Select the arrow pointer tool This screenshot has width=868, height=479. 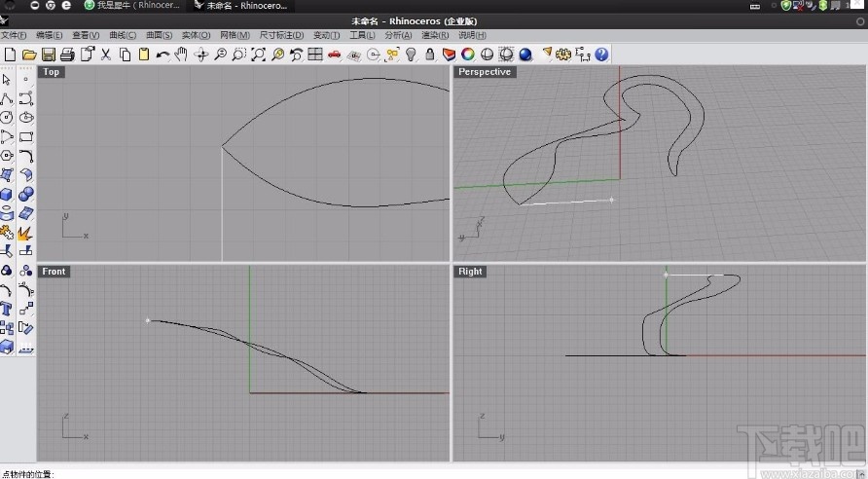[x=7, y=80]
